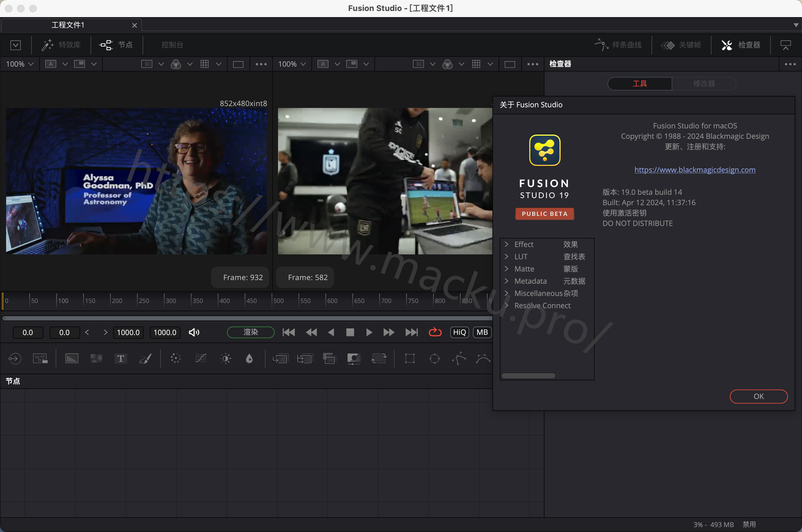The image size is (802, 532).
Task: Add a BSpline mask tool
Action: pyautogui.click(x=483, y=359)
